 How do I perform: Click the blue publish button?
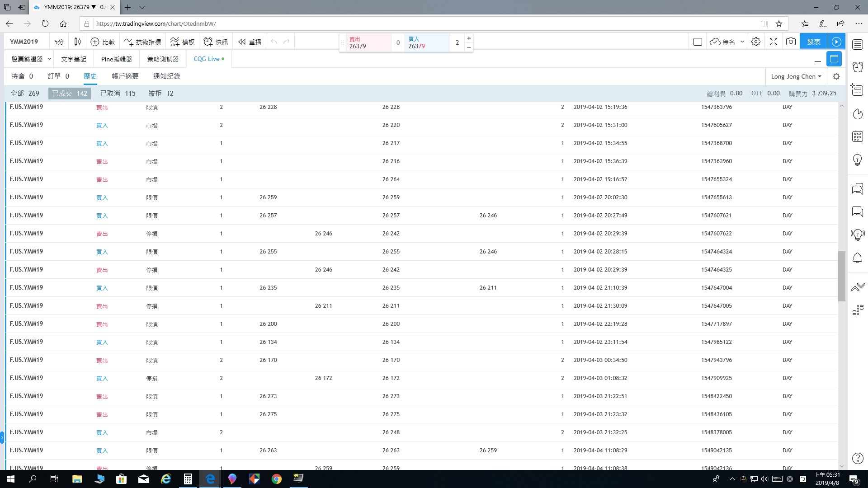tap(813, 42)
